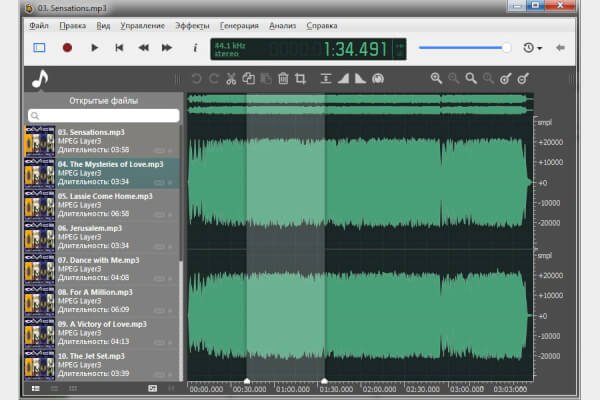The image size is (600, 400).
Task: Open the round effects knob icon
Action: point(378,79)
